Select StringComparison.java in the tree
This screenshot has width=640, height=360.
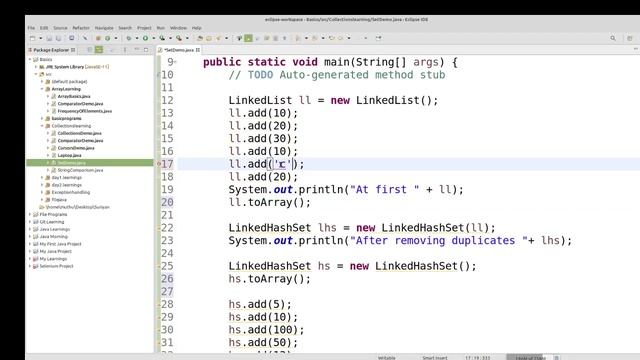[x=80, y=170]
